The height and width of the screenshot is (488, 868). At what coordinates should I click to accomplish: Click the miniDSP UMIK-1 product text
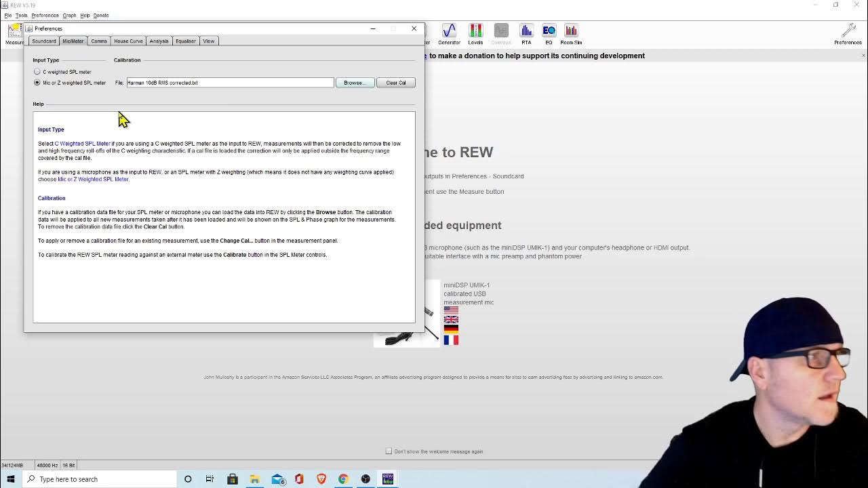469,293
